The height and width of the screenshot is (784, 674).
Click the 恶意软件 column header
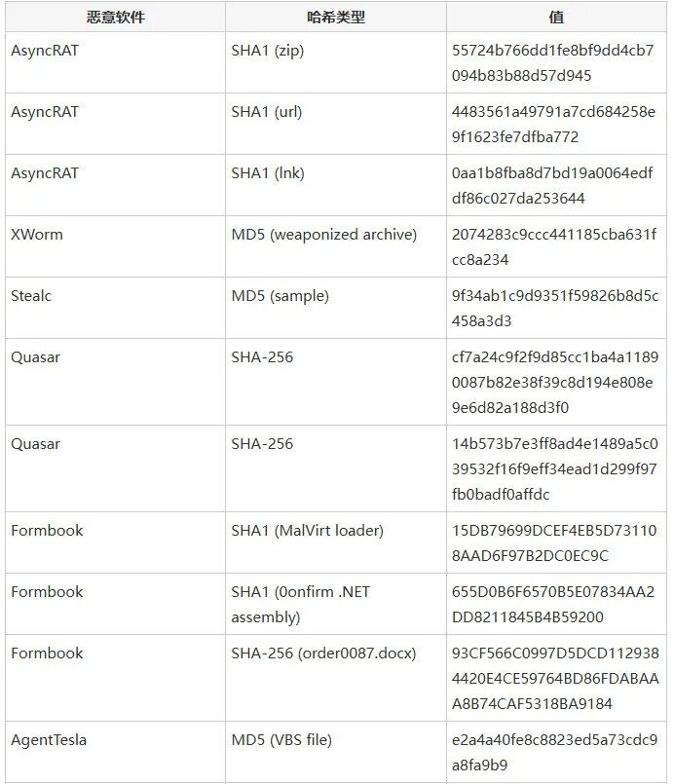pyautogui.click(x=116, y=18)
